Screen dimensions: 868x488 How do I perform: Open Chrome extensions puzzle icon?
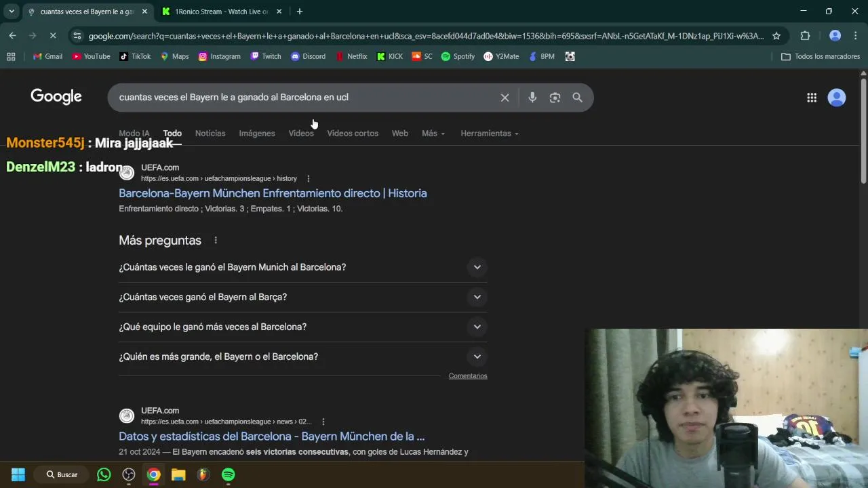805,36
